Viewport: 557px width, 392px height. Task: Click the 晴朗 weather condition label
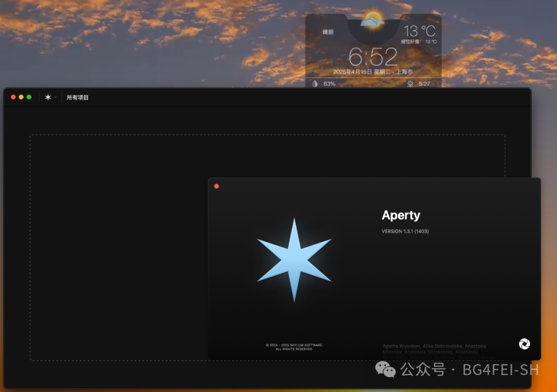pyautogui.click(x=328, y=32)
